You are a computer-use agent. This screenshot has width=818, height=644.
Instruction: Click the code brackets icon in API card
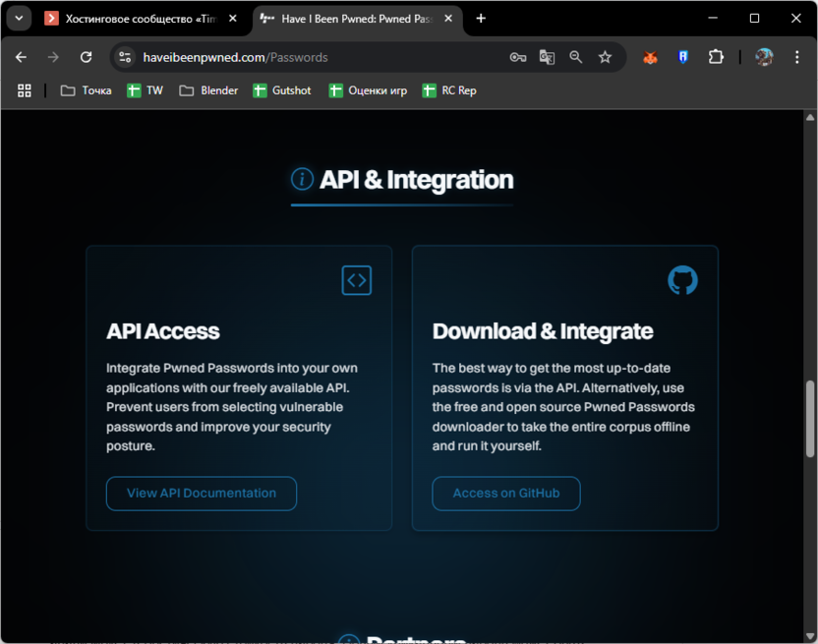click(x=357, y=280)
